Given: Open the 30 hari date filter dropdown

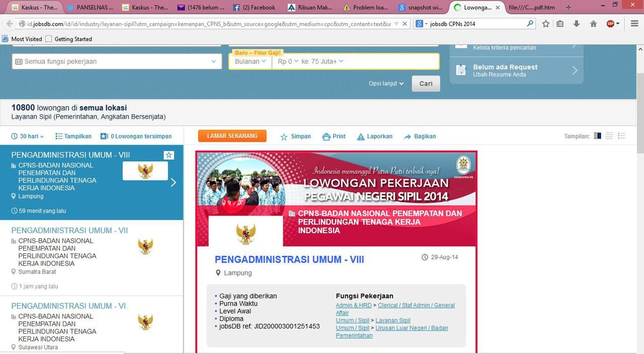Looking at the screenshot, I should pos(28,136).
